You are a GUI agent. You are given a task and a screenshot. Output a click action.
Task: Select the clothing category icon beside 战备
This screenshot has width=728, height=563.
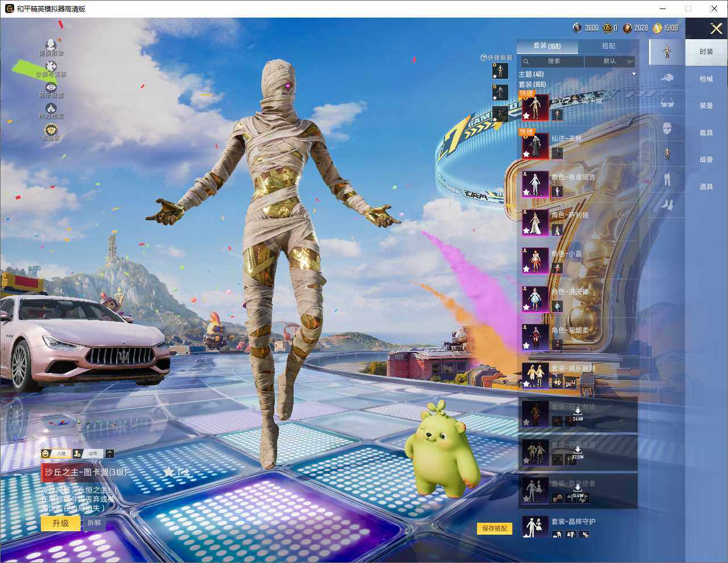click(667, 154)
